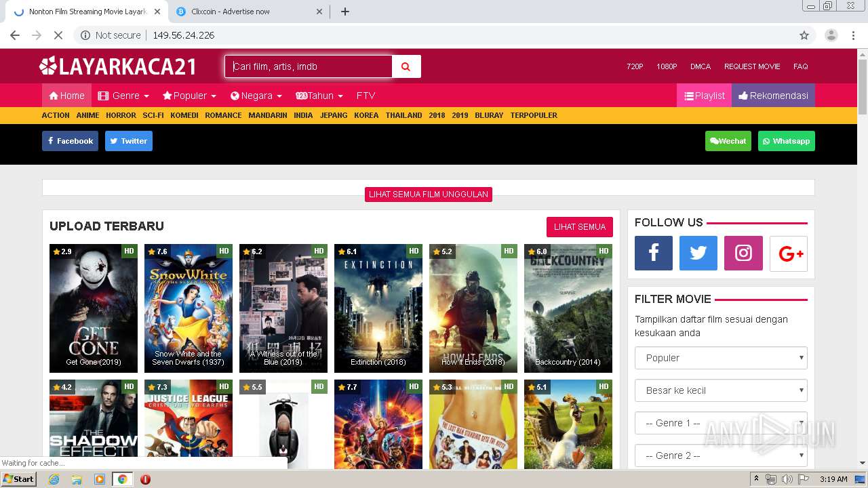This screenshot has width=868, height=488.
Task: Click the LIHAT SEMUA FILM UNGGULAN button
Action: [429, 194]
